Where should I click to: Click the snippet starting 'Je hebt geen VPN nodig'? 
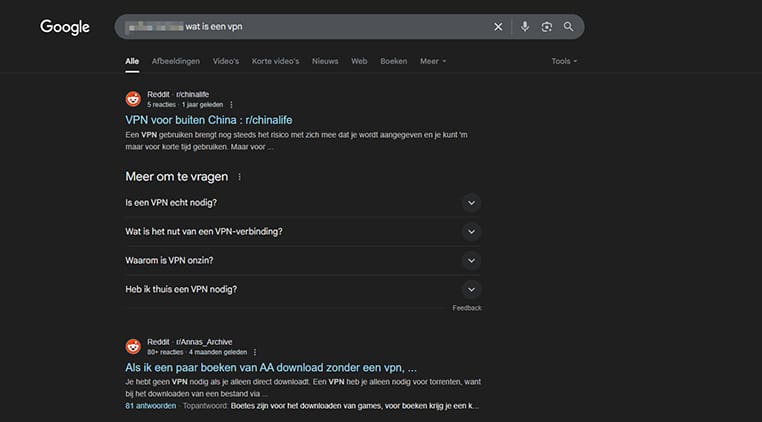(x=303, y=388)
